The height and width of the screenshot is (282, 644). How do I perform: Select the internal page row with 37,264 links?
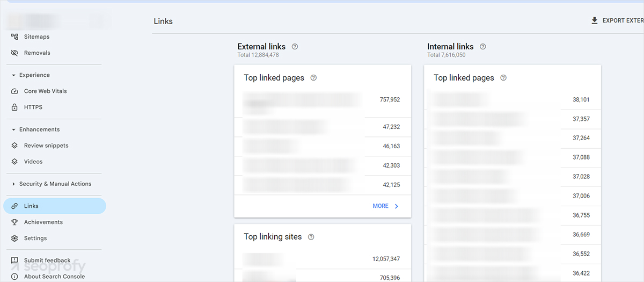[513, 139]
